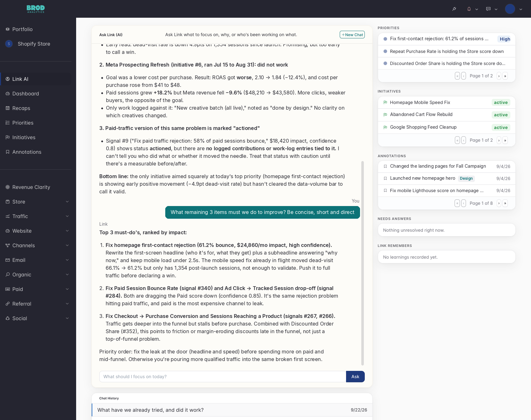
Task: Open chat history 'What have we already tried'
Action: [x=232, y=410]
